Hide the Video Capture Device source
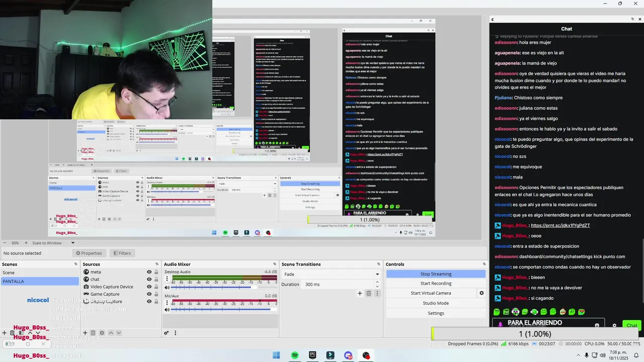Screen dimensions: 644x362 tap(149, 287)
